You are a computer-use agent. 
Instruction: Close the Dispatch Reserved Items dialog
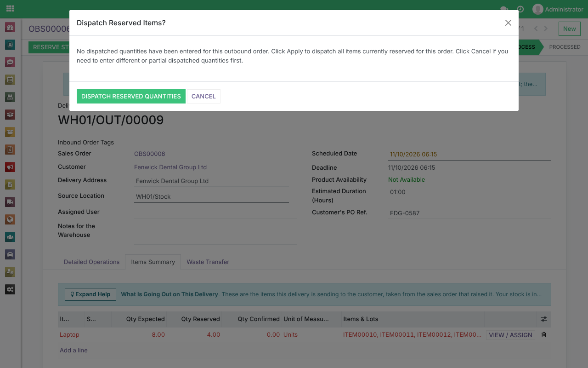(508, 23)
